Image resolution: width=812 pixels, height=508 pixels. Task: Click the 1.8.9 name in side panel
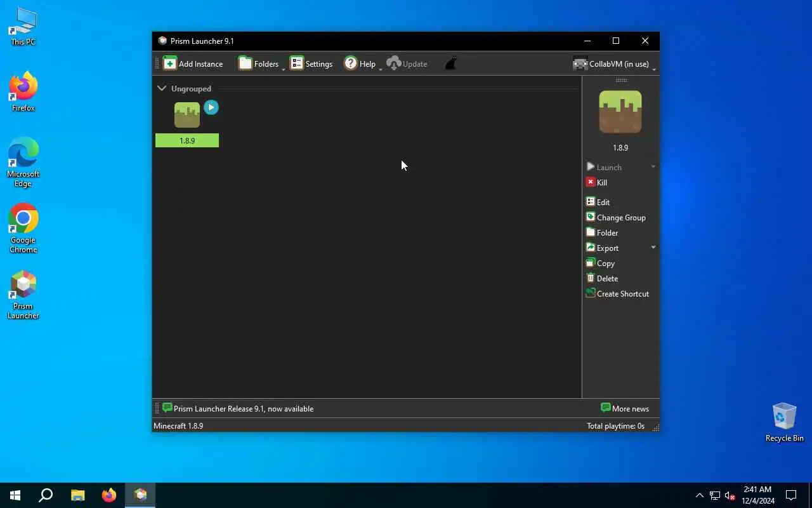coord(620,147)
